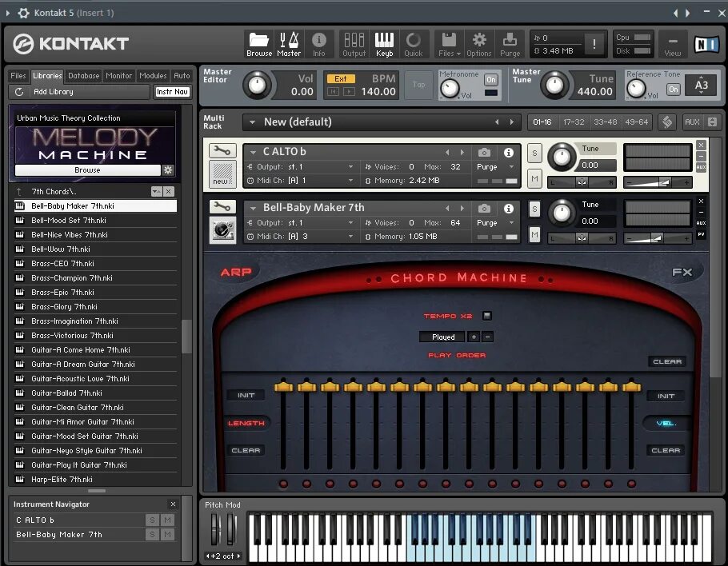Close the Instrument Navigator panel

[x=173, y=504]
